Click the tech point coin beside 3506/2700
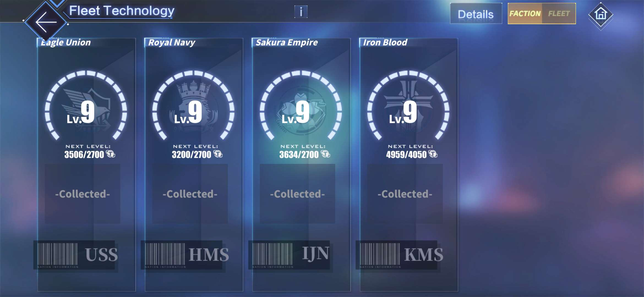Image resolution: width=644 pixels, height=297 pixels. click(x=111, y=154)
